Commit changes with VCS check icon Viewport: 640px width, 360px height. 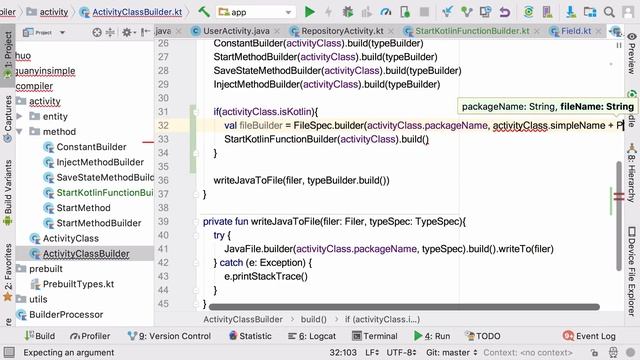click(467, 12)
